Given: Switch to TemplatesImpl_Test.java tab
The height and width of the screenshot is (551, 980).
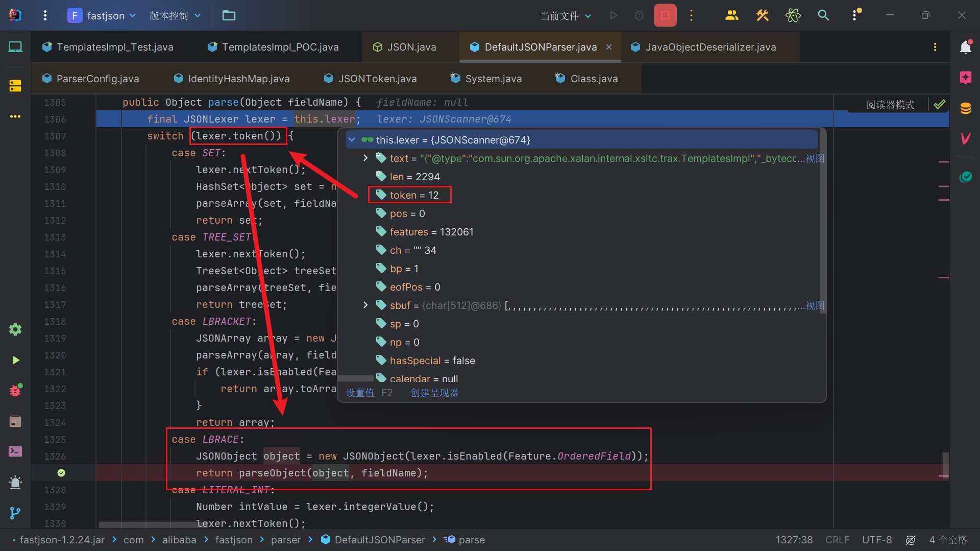Looking at the screenshot, I should tap(108, 47).
